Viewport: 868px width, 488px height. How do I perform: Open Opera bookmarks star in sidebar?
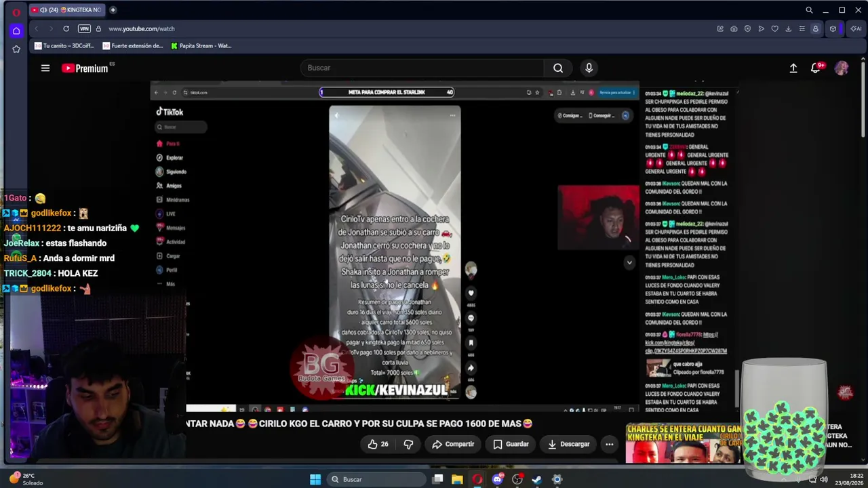point(16,49)
